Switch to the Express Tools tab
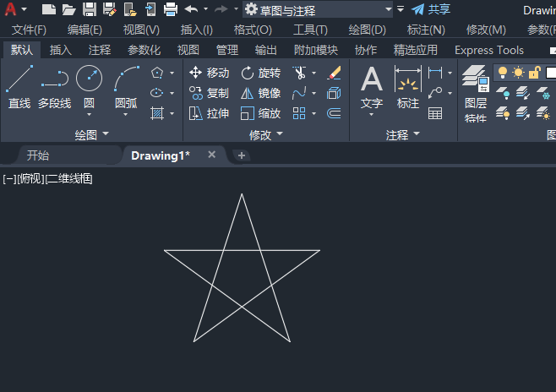 489,50
